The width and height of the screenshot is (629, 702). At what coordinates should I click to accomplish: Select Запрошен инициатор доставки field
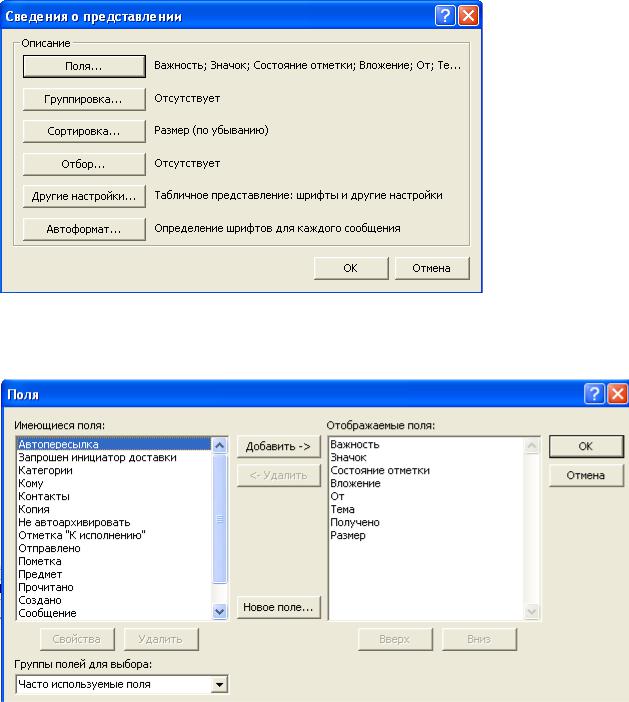coord(114,457)
